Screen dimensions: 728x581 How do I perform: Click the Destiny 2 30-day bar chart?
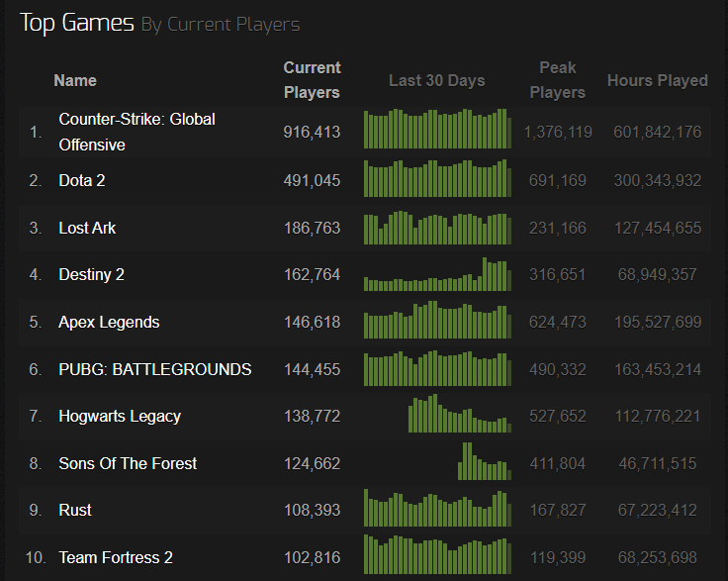[437, 274]
